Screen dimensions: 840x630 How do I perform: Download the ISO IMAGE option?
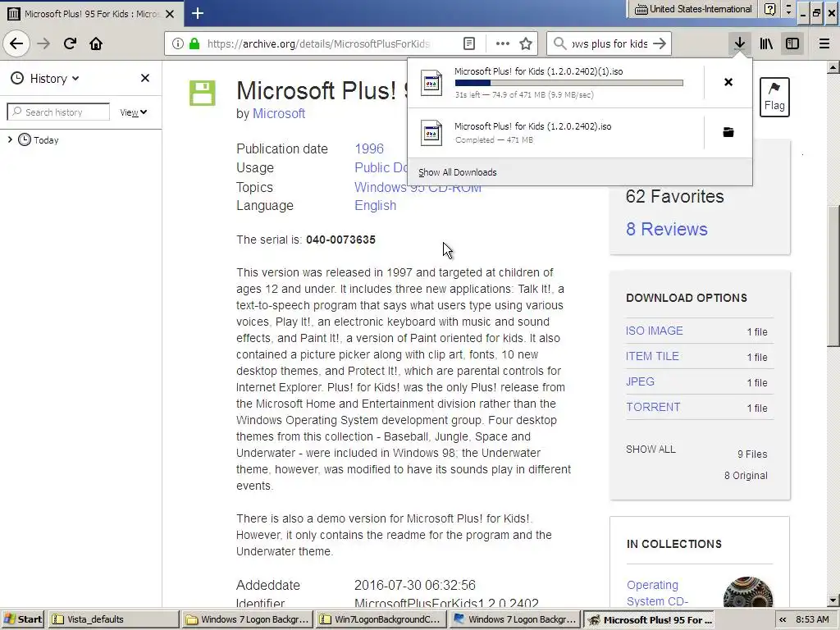tap(654, 331)
